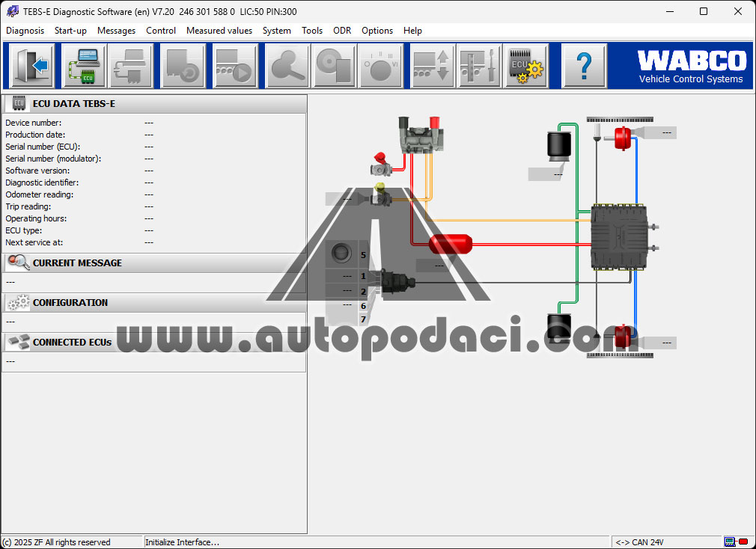Click the gears icon beside CONFIGURATION

pos(19,302)
